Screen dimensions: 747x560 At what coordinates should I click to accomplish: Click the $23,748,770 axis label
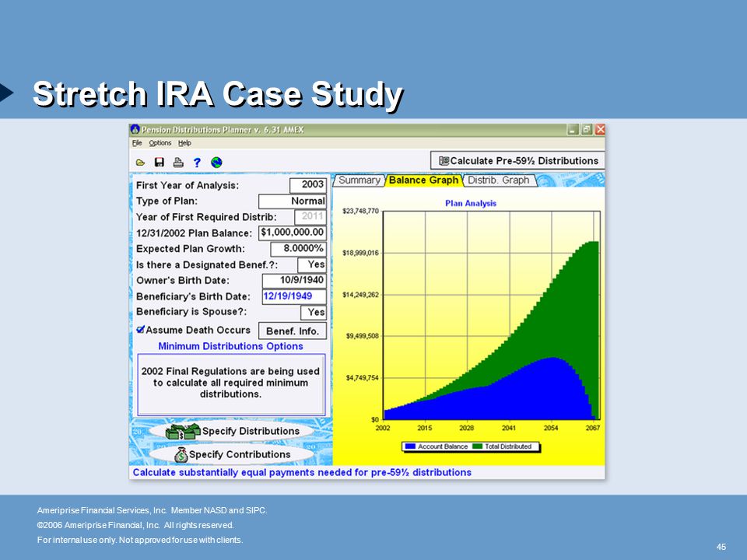click(x=360, y=211)
